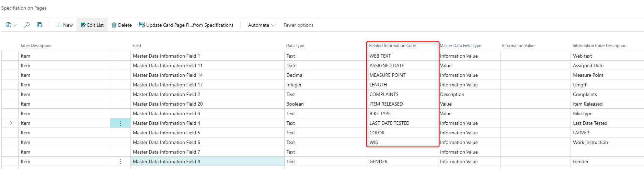Toggle Edit List mode
The height and width of the screenshot is (169, 644).
tap(92, 25)
